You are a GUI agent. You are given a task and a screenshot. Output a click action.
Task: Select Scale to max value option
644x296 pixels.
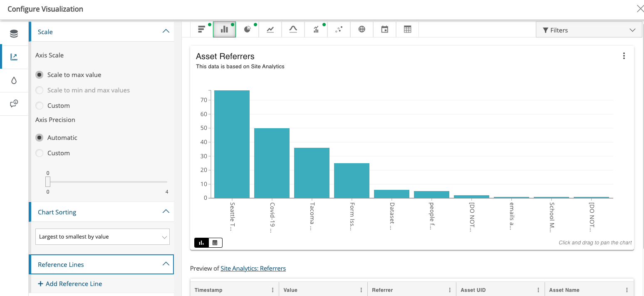pyautogui.click(x=40, y=75)
